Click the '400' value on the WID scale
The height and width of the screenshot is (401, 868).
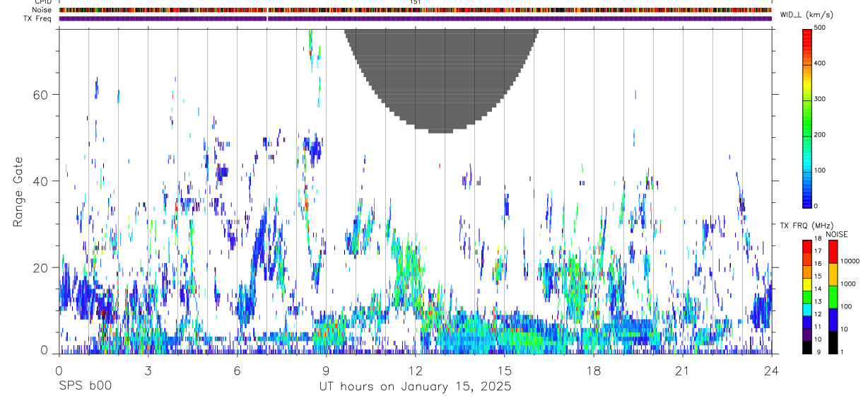820,63
